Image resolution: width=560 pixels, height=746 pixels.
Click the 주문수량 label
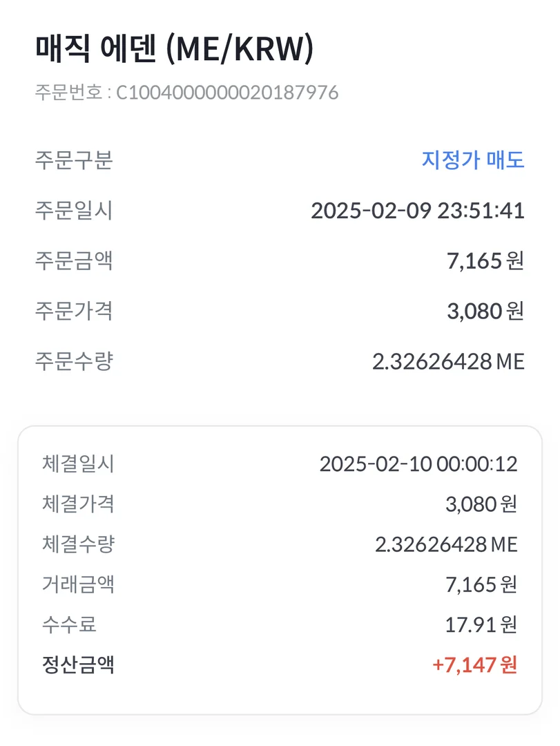click(74, 361)
